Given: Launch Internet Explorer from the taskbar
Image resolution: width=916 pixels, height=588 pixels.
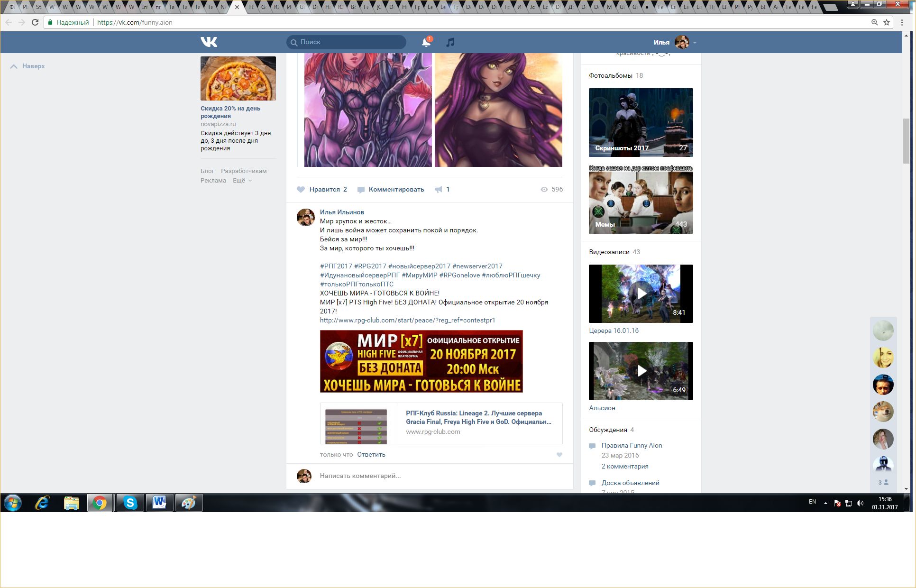Looking at the screenshot, I should 42,503.
